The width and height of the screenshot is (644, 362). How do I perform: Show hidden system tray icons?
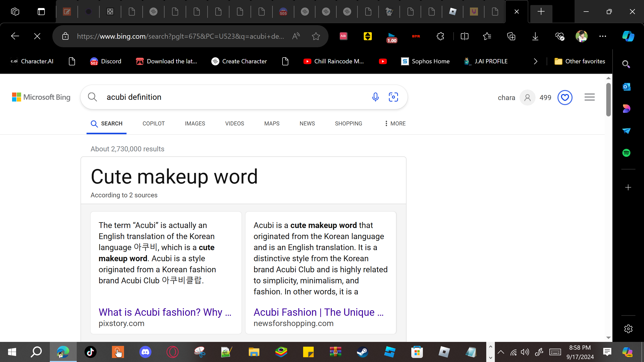(x=501, y=352)
